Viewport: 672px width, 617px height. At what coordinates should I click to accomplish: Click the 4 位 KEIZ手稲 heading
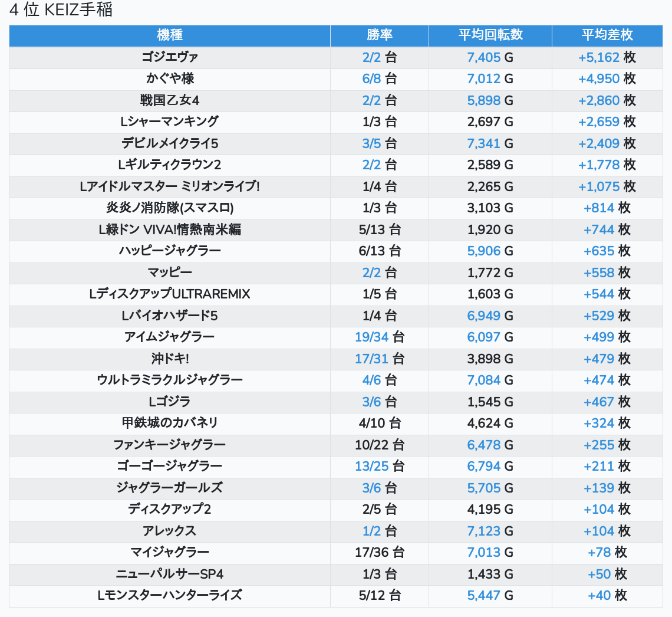(x=61, y=9)
